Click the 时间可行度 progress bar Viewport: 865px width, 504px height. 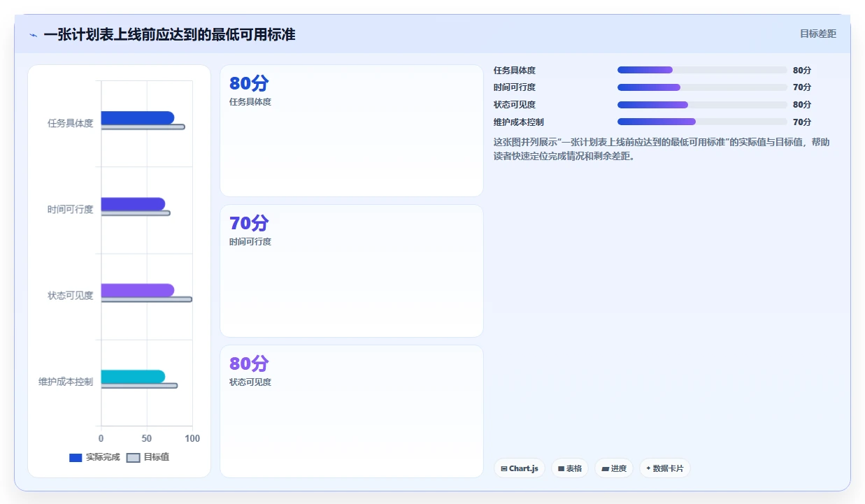point(702,87)
